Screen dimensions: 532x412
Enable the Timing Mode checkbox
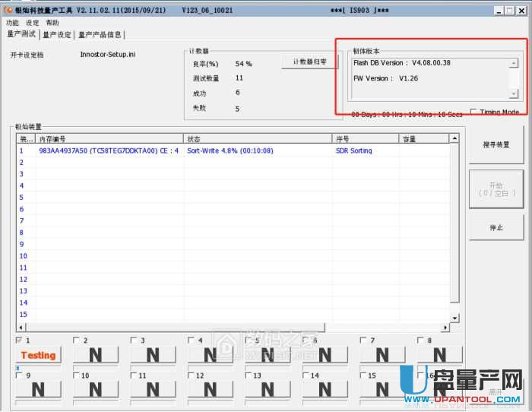point(474,112)
